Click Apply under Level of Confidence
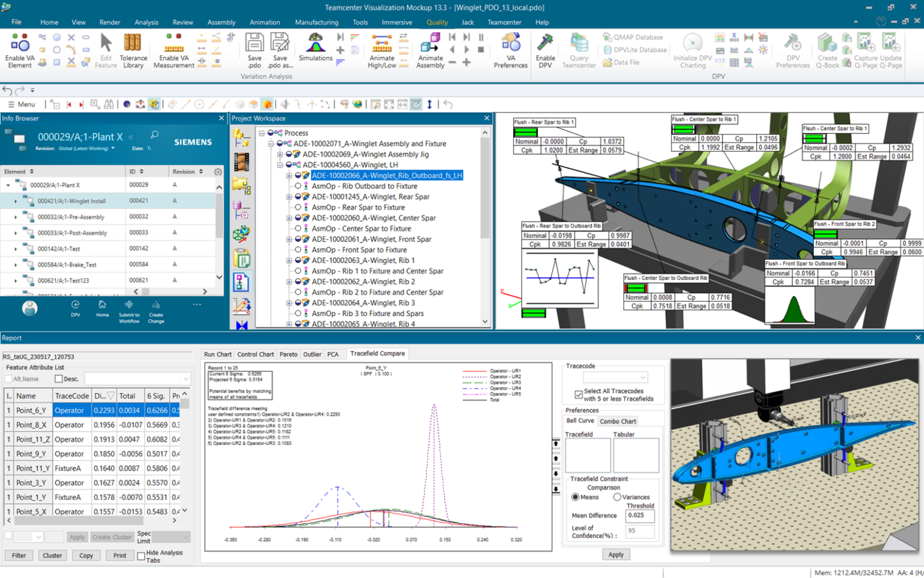924x578 pixels. pyautogui.click(x=615, y=555)
